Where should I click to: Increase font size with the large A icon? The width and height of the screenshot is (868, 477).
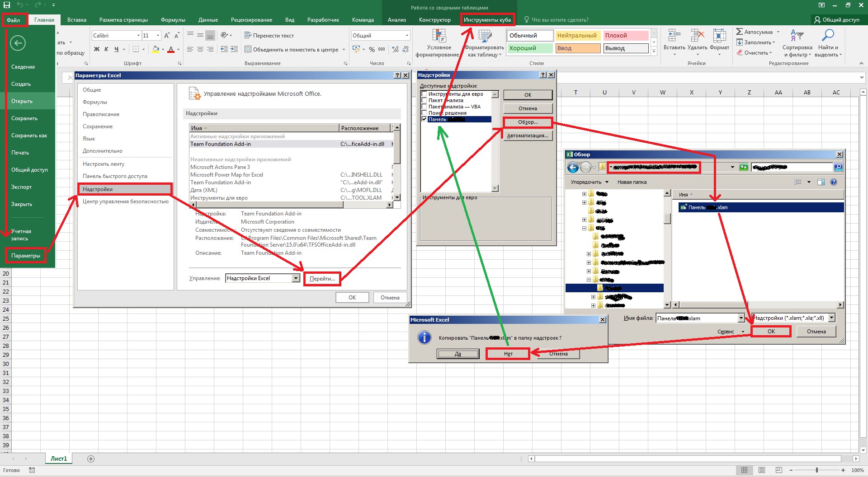[167, 35]
